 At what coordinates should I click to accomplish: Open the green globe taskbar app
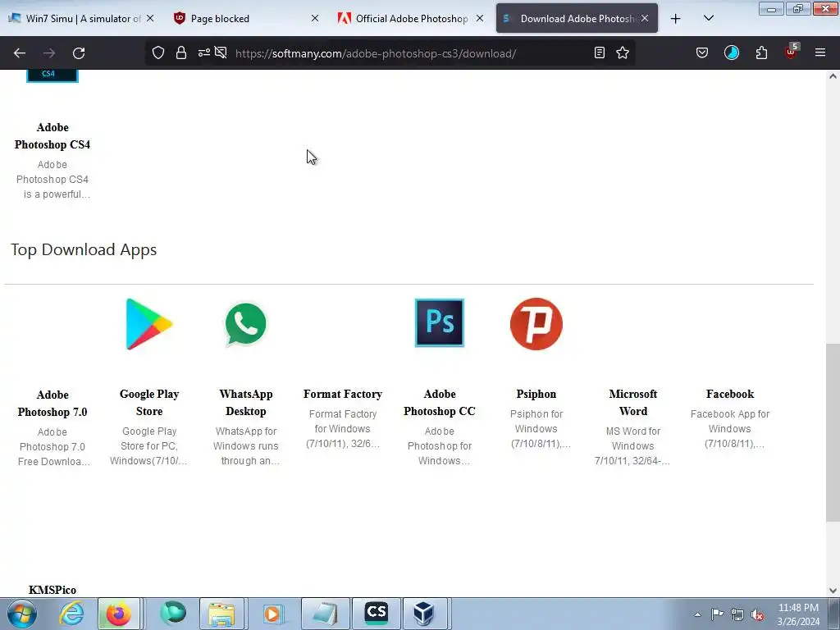(x=172, y=614)
